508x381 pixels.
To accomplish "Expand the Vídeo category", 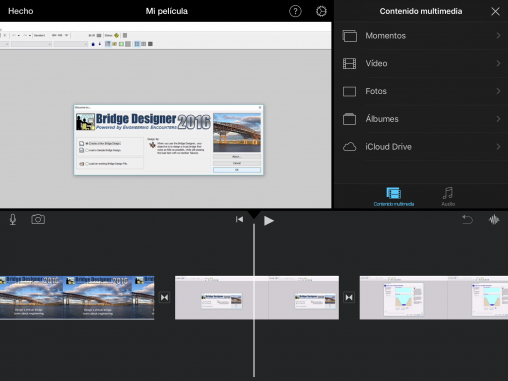I will (x=421, y=63).
